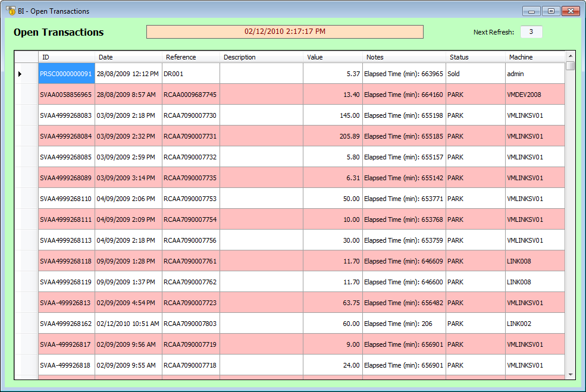Click the Sold status cell
Viewport: 586px width, 392px height.
475,74
